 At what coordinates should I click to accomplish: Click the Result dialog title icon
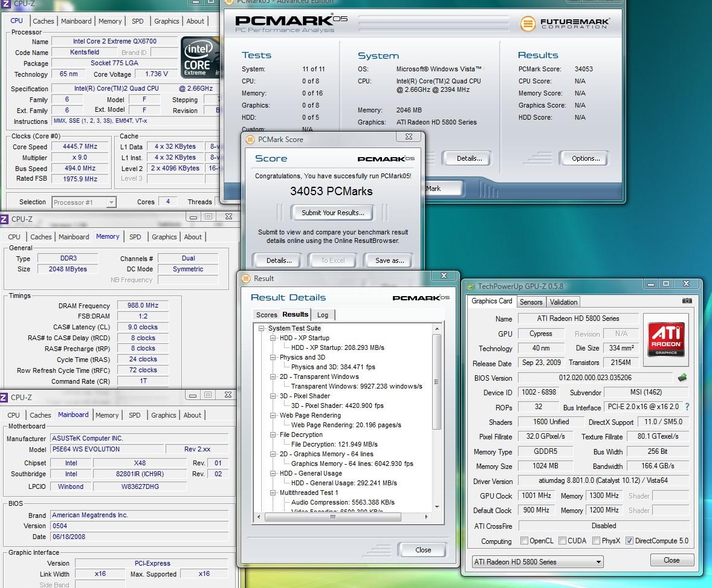coord(246,279)
